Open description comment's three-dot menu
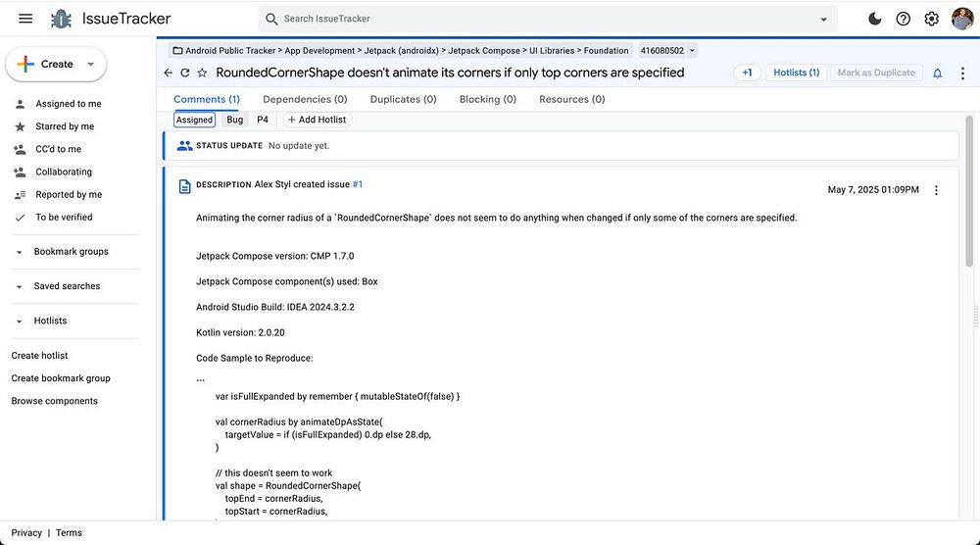Image resolution: width=980 pixels, height=545 pixels. (x=936, y=190)
